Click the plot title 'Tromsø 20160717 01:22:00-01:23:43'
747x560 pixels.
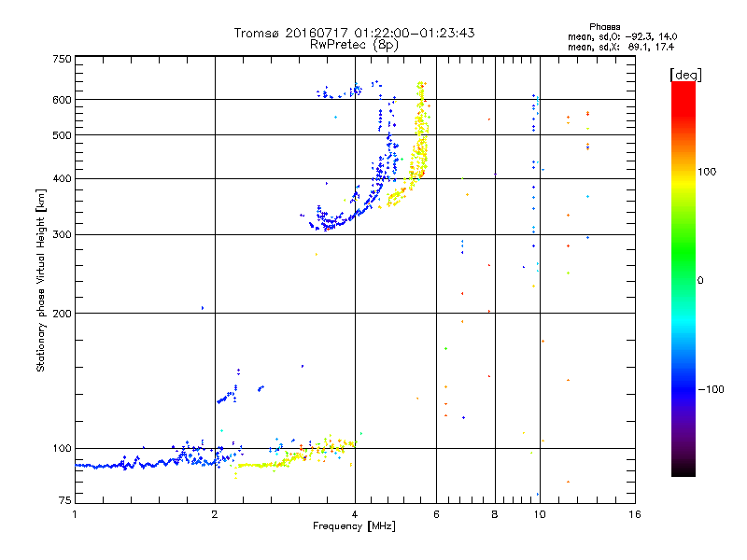click(x=354, y=33)
